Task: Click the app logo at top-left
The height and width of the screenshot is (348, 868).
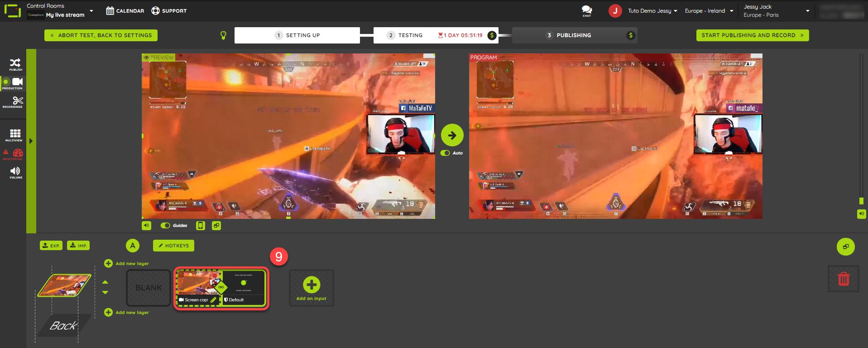Action: tap(13, 11)
